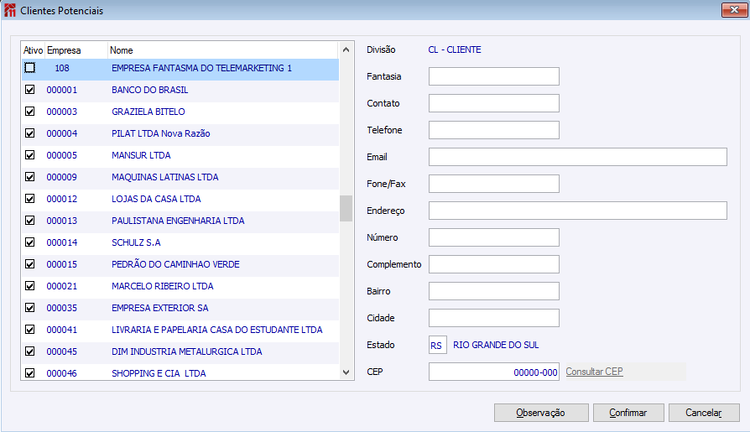Toggle Ativo for LOJAS DA CASA LTDA
Viewport: 750px width, 432px height.
(x=30, y=199)
